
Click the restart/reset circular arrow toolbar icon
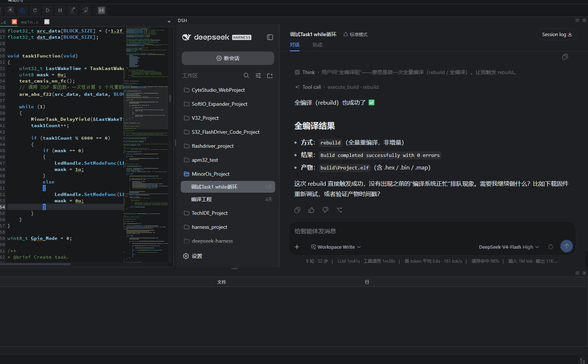pyautogui.click(x=35, y=10)
